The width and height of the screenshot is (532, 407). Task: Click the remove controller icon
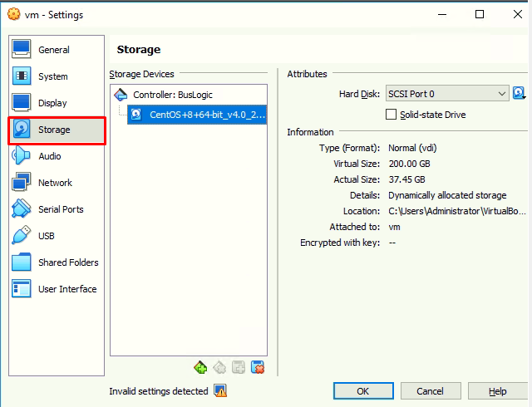pos(219,367)
